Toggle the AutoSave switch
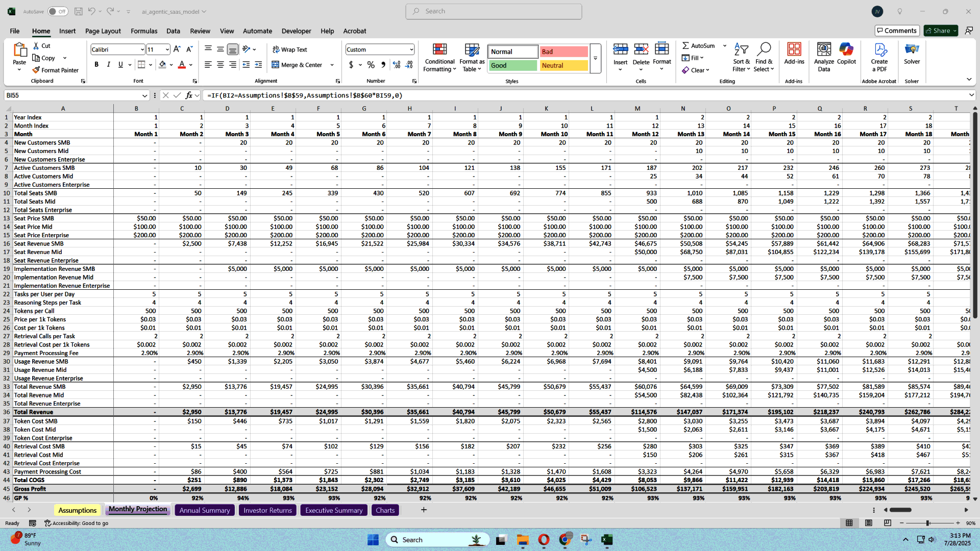The width and height of the screenshot is (980, 551). click(x=58, y=11)
